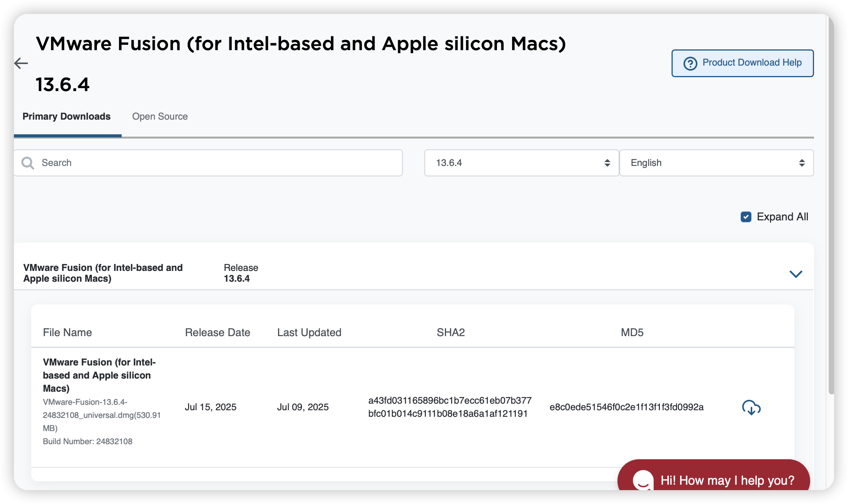Click the Product Download Help button
Screen dimensions: 848x504
742,63
